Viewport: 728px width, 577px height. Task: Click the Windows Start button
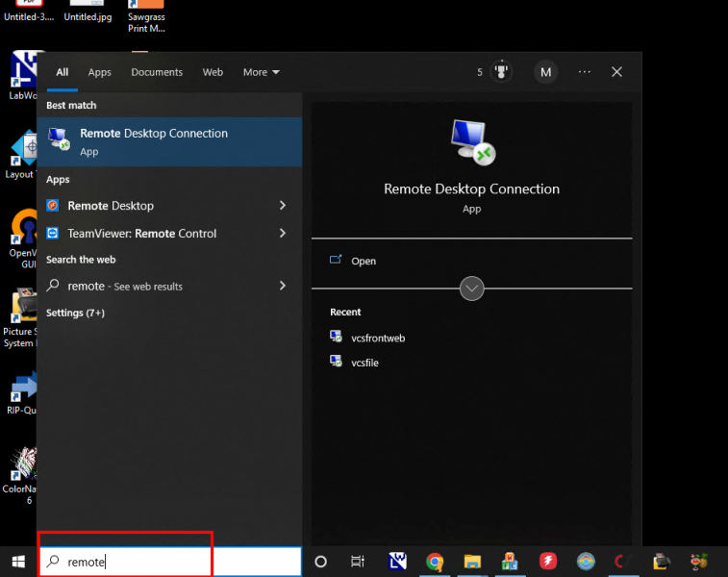pyautogui.click(x=18, y=562)
